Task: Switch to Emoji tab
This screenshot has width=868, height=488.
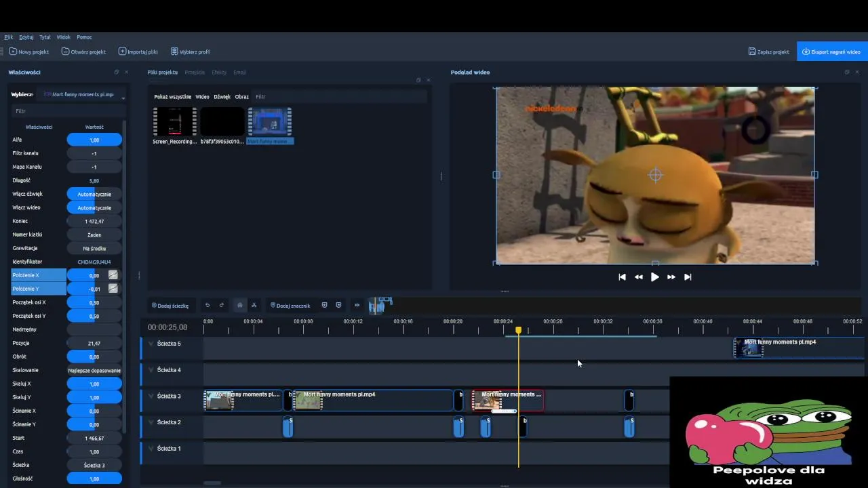Action: [x=239, y=73]
